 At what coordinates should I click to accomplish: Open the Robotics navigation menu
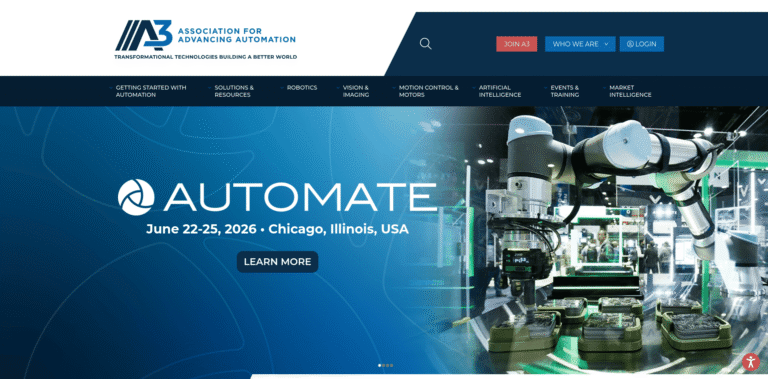click(302, 88)
